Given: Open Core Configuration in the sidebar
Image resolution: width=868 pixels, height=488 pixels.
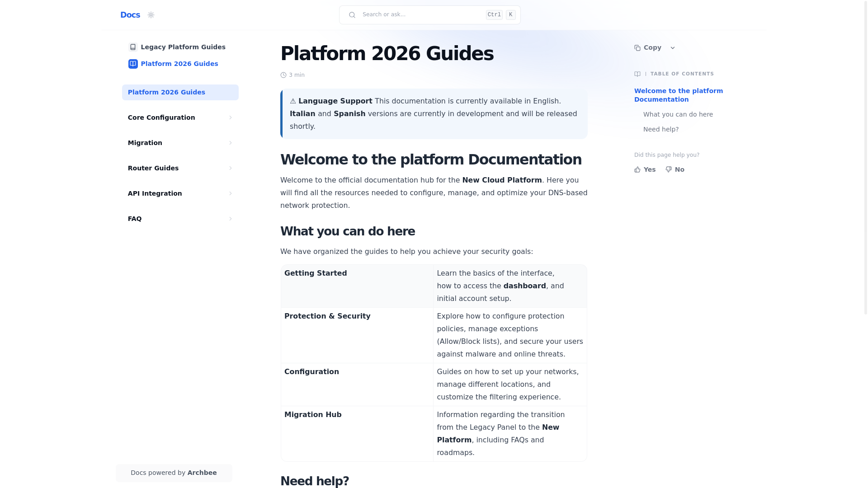Looking at the screenshot, I should tap(180, 117).
